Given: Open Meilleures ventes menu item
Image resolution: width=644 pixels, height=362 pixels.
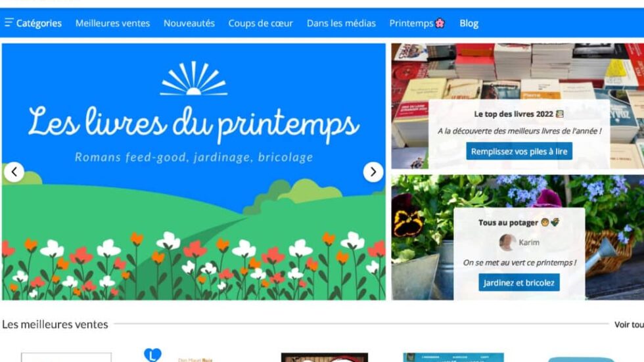Looking at the screenshot, I should [x=112, y=24].
